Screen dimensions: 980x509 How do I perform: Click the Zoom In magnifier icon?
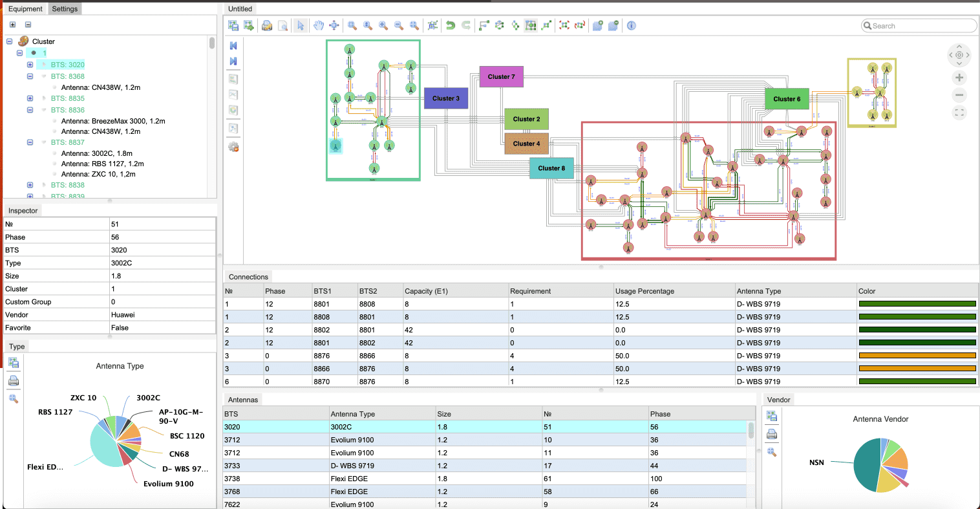point(381,25)
